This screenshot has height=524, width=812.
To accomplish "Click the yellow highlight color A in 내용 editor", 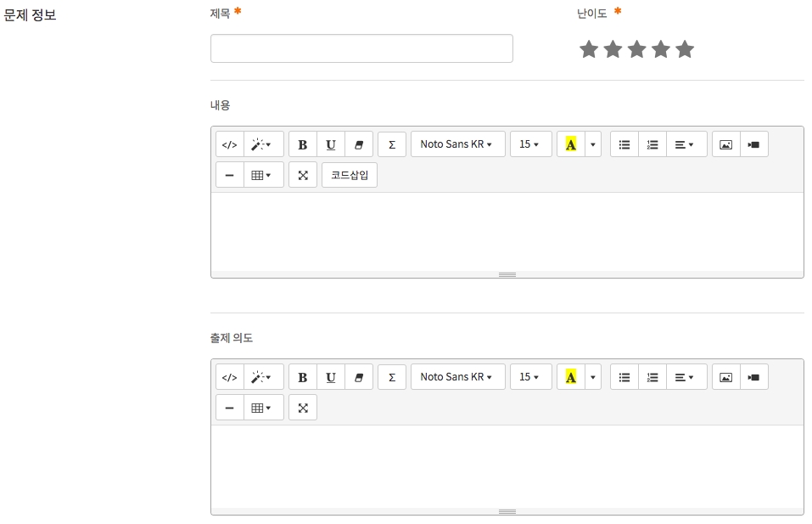I will click(570, 144).
